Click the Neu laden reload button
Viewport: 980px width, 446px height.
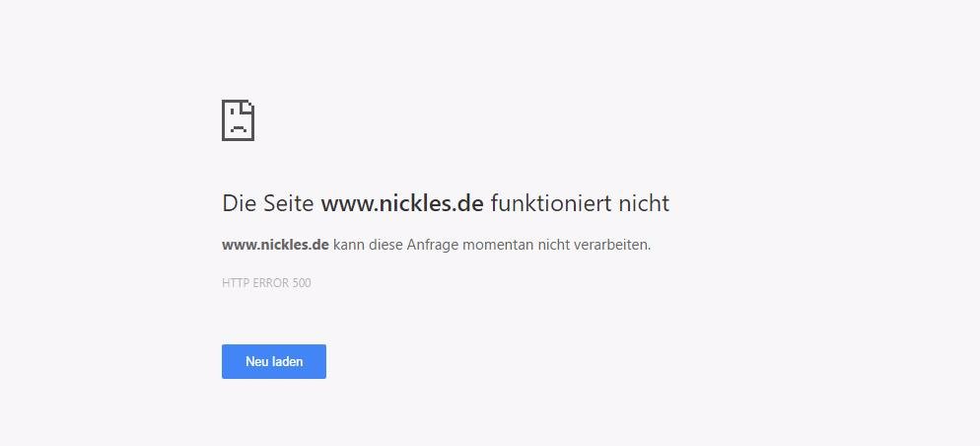[274, 361]
